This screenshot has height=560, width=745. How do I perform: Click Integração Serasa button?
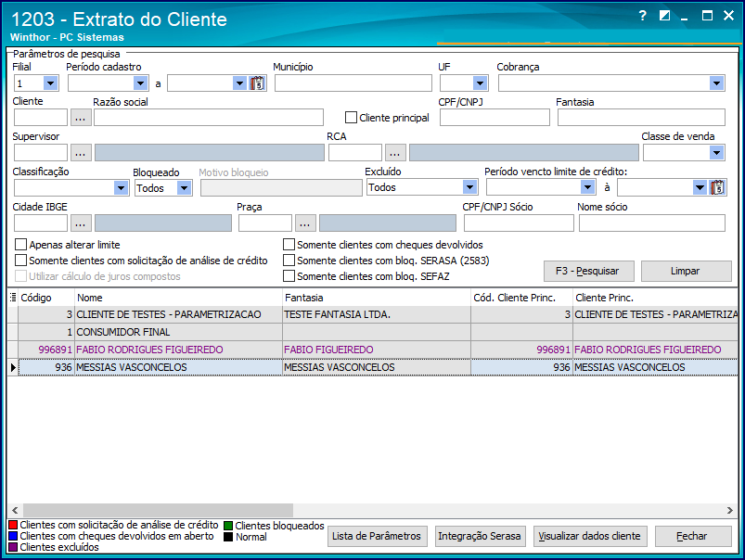click(480, 536)
